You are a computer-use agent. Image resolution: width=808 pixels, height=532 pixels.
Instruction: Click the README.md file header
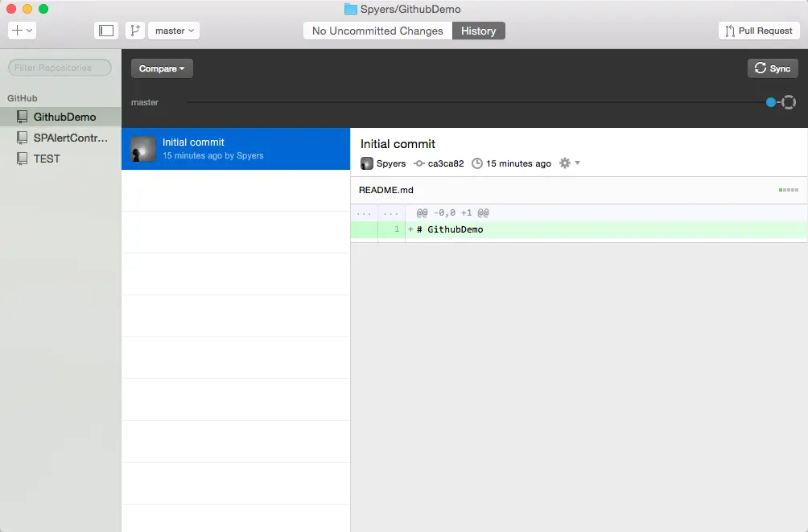pos(579,190)
